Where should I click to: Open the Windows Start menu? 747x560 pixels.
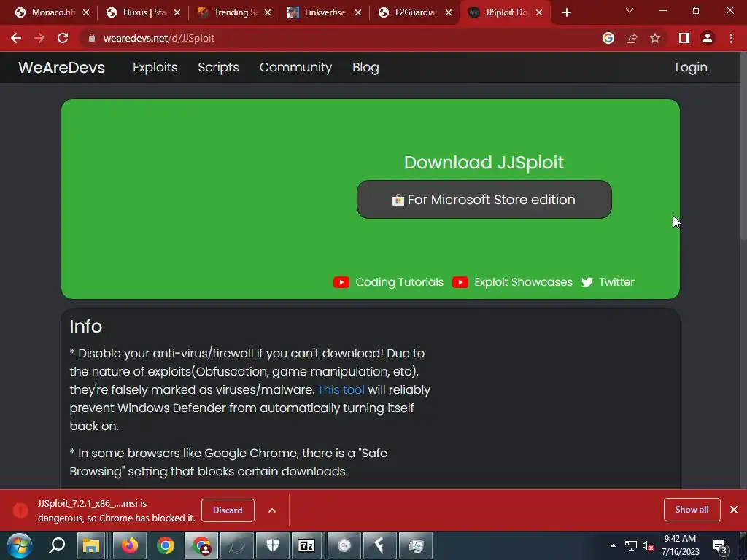tap(20, 545)
